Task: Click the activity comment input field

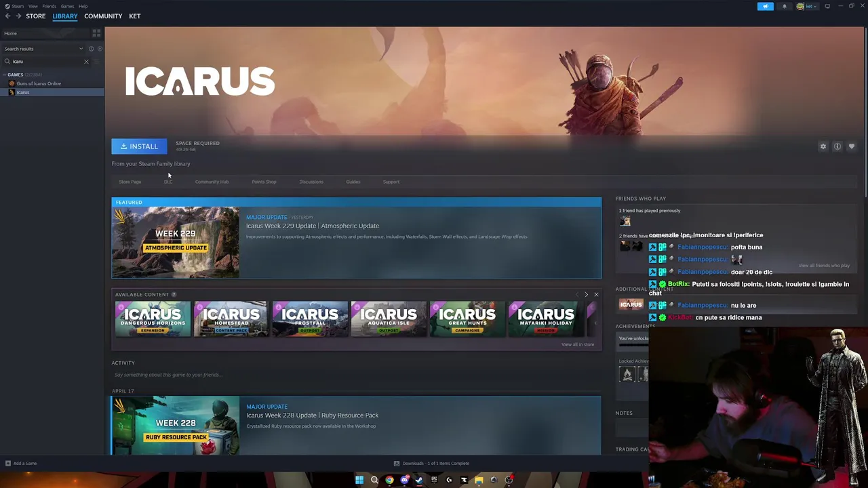Action: [356, 375]
